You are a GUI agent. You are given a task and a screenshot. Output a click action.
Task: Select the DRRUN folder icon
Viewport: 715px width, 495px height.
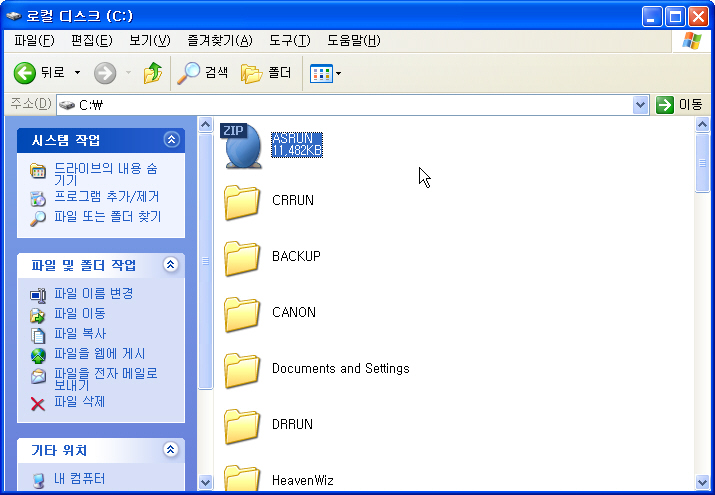click(x=242, y=426)
